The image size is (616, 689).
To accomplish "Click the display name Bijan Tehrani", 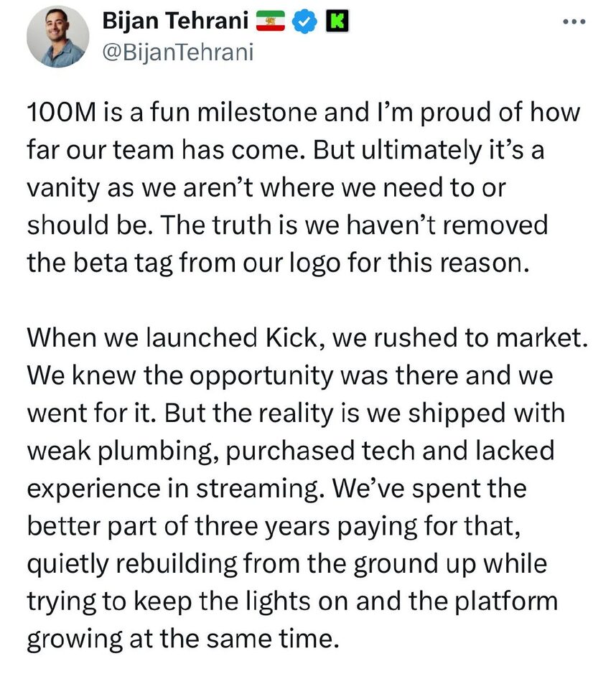I will click(179, 22).
